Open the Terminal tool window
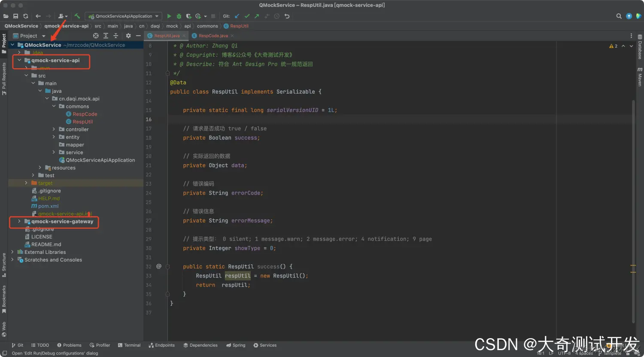Screen dimensions: 644x357 click(129, 345)
